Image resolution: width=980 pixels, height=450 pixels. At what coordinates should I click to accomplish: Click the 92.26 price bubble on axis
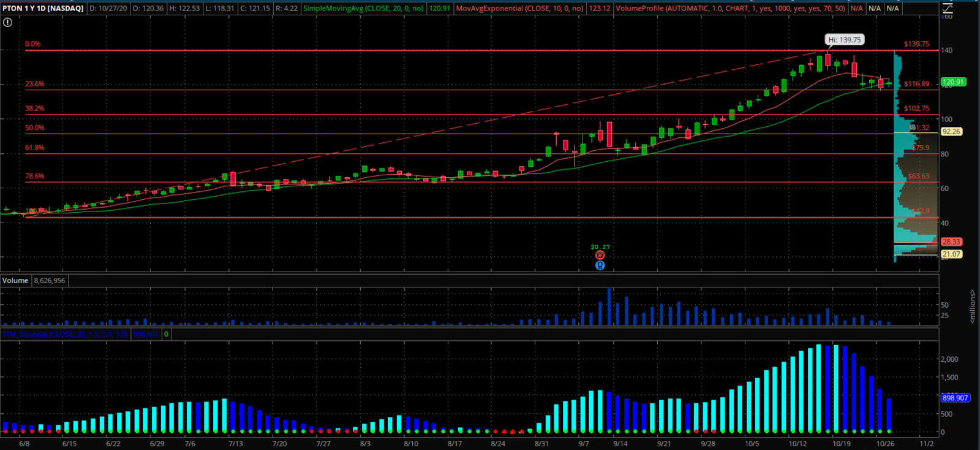coord(951,132)
